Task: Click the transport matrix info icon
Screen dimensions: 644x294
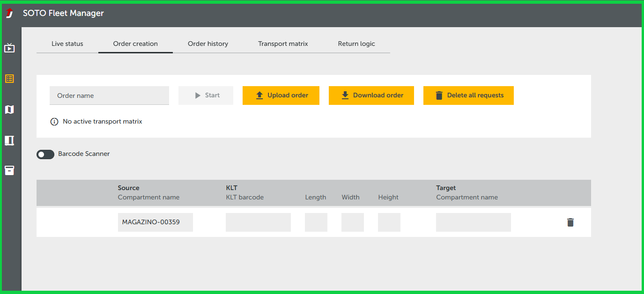Action: pyautogui.click(x=54, y=122)
